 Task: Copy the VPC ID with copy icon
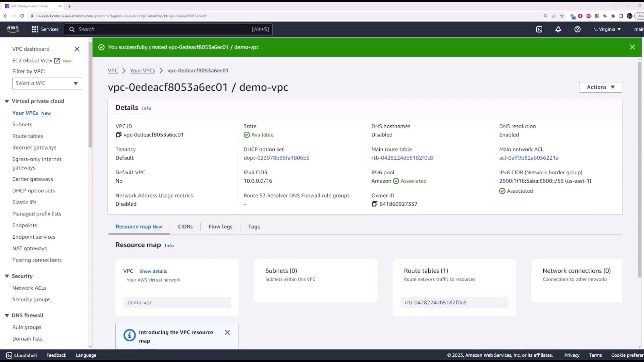coord(118,135)
